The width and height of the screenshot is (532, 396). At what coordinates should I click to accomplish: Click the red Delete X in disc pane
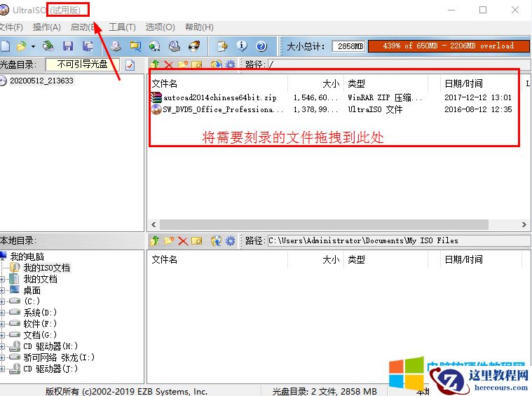169,64
